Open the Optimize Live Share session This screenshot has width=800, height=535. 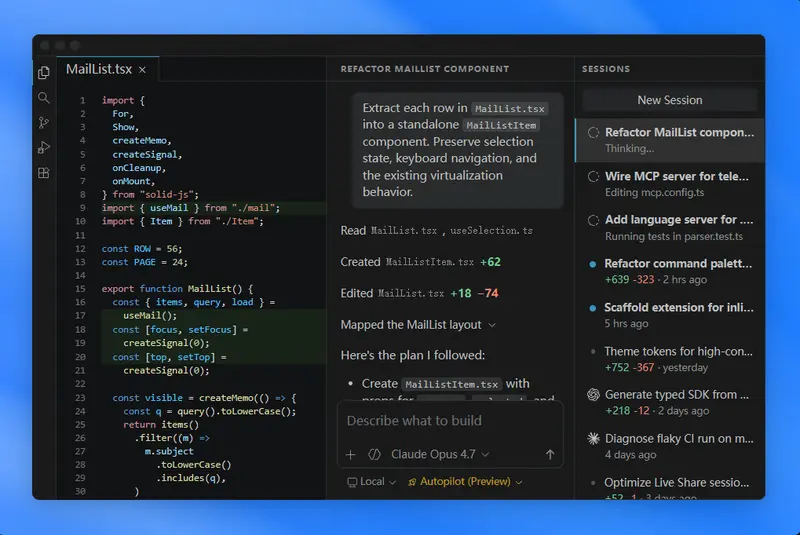[669, 487]
